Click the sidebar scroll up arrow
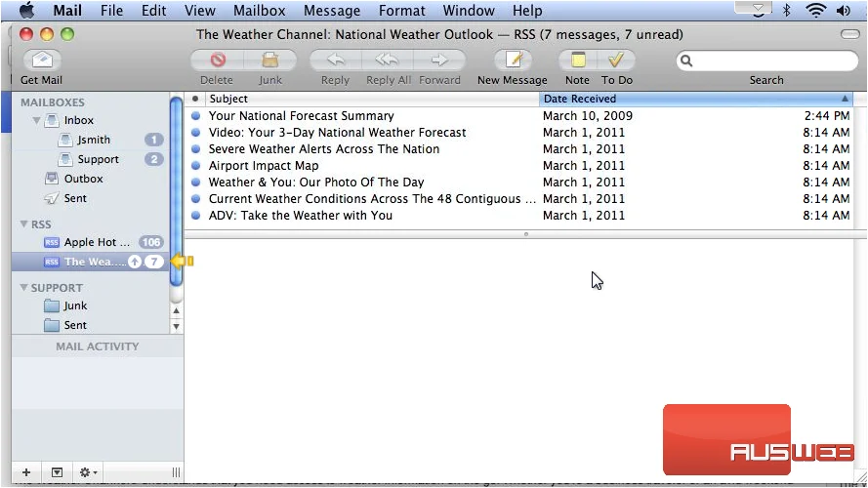The height and width of the screenshot is (488, 868). pyautogui.click(x=176, y=310)
